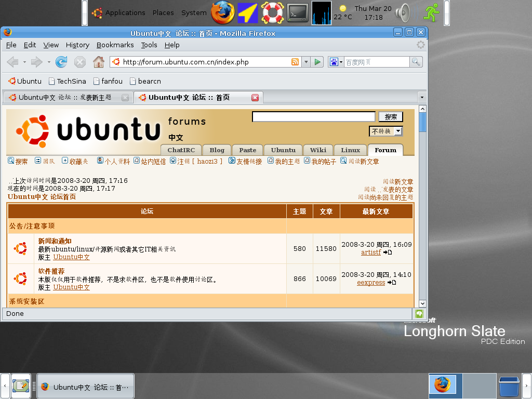Open the System menu in top panel
The height and width of the screenshot is (399, 532).
coord(194,13)
